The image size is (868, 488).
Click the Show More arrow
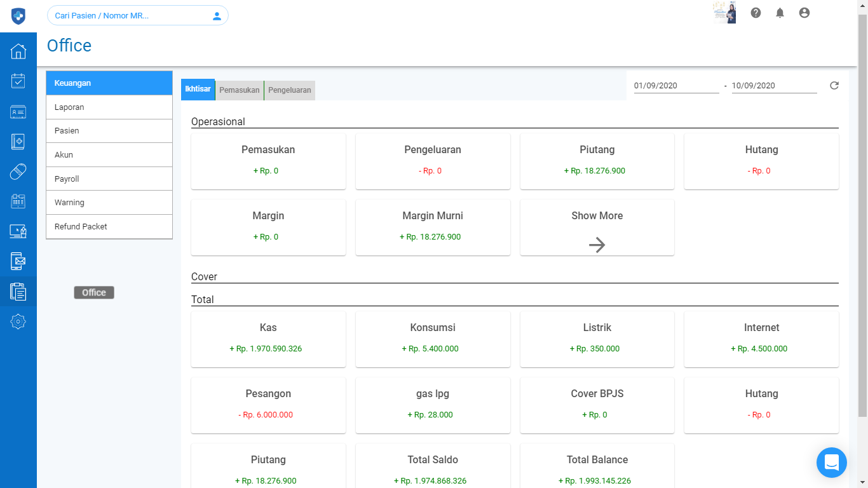(x=597, y=245)
